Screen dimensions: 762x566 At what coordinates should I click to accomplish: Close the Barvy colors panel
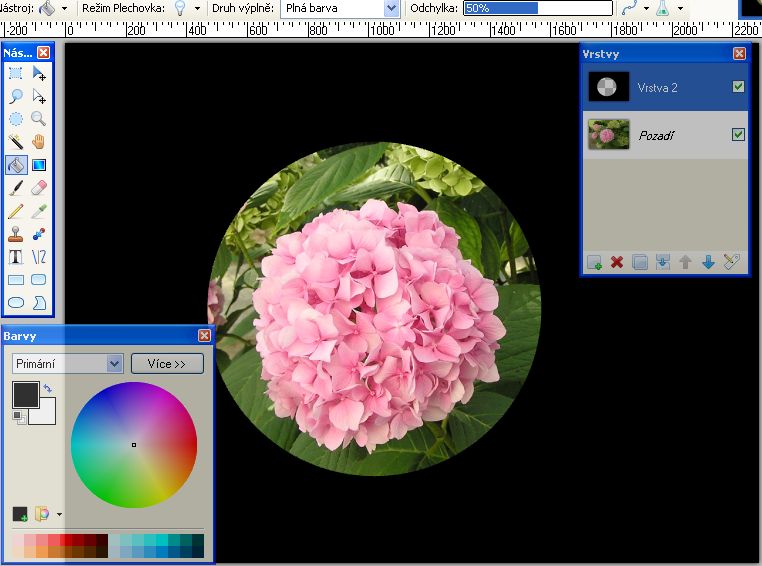[x=205, y=336]
